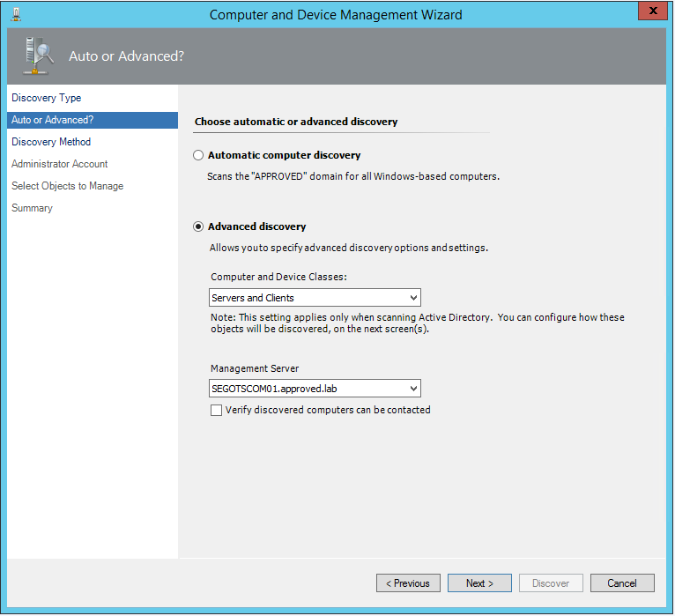This screenshot has height=616, width=675.
Task: Choose Automatic computer discovery option
Action: click(x=198, y=155)
